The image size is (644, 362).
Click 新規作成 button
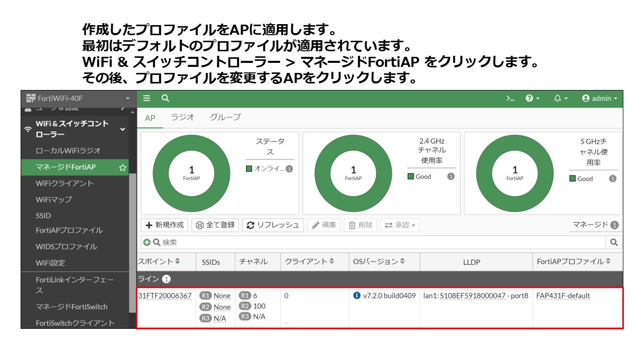(165, 225)
